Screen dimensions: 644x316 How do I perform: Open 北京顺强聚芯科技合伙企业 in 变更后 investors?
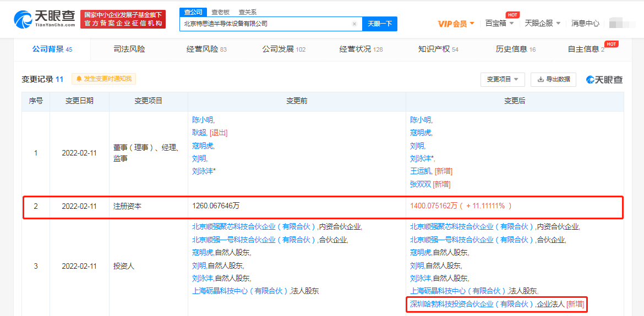[473, 226]
